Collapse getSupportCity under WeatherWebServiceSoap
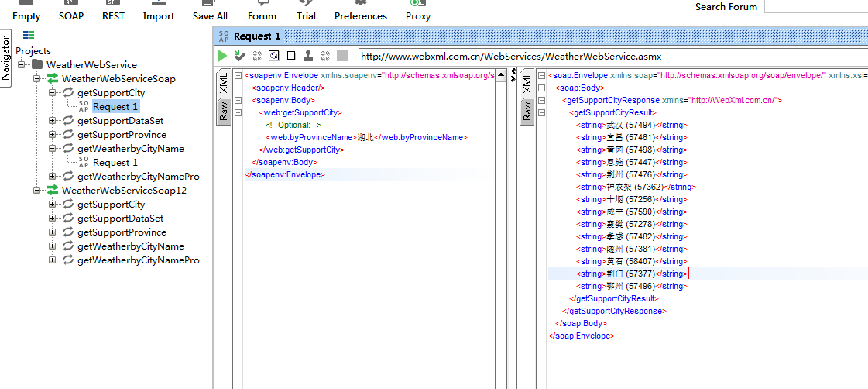Image resolution: width=868 pixels, height=389 pixels. (53, 92)
